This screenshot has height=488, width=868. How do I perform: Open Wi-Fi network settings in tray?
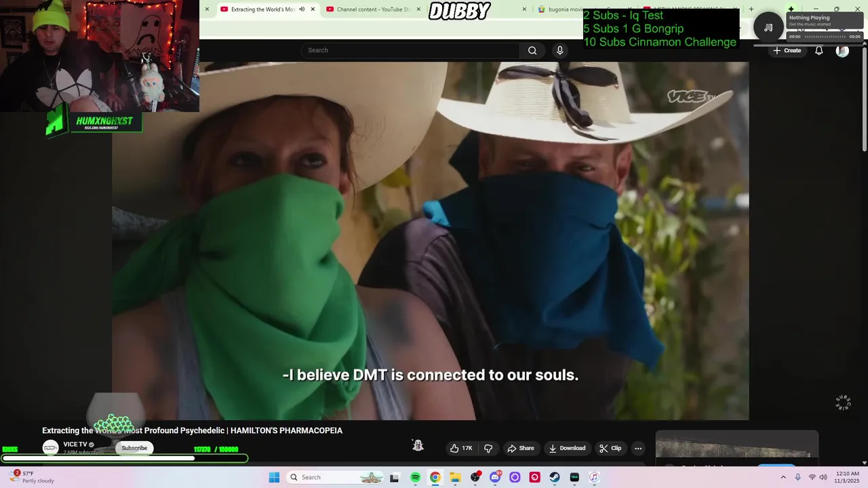(x=812, y=477)
